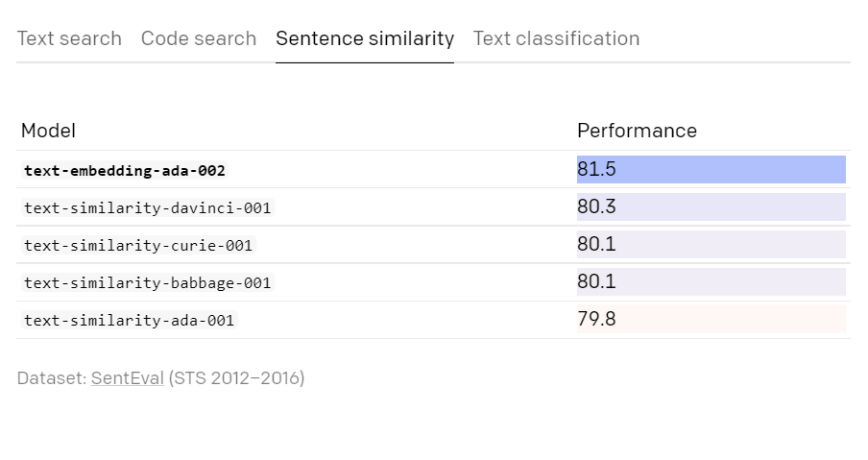Click the 79.8 performance bar
868x460 pixels.
(711, 319)
